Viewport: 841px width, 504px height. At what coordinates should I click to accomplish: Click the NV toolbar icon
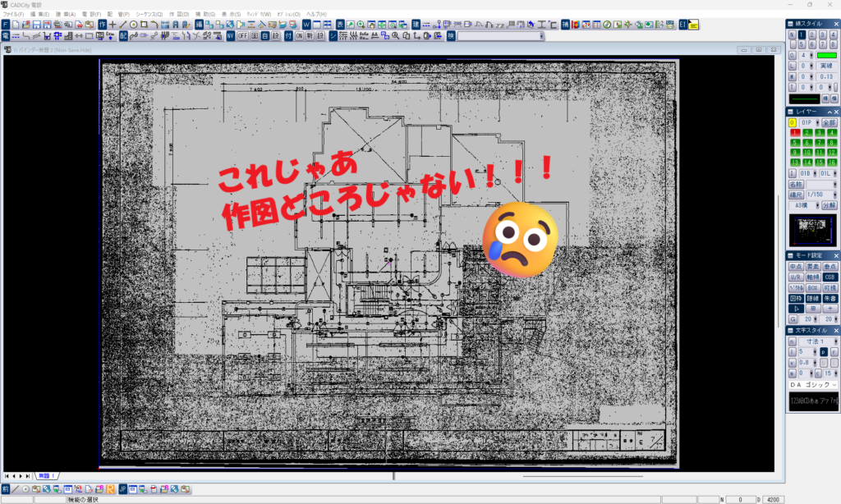coord(231,36)
